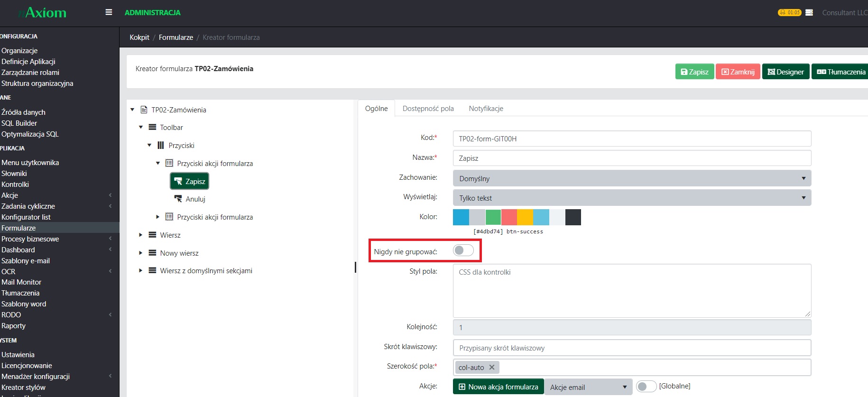Remove the col-auto tag with its X
Image resolution: width=868 pixels, height=397 pixels.
click(x=492, y=367)
